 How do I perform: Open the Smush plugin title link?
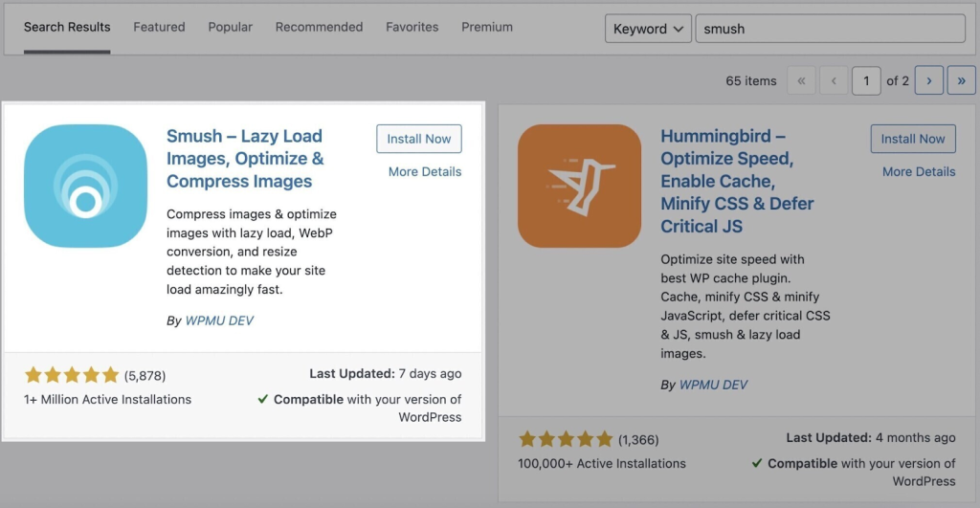coord(245,158)
